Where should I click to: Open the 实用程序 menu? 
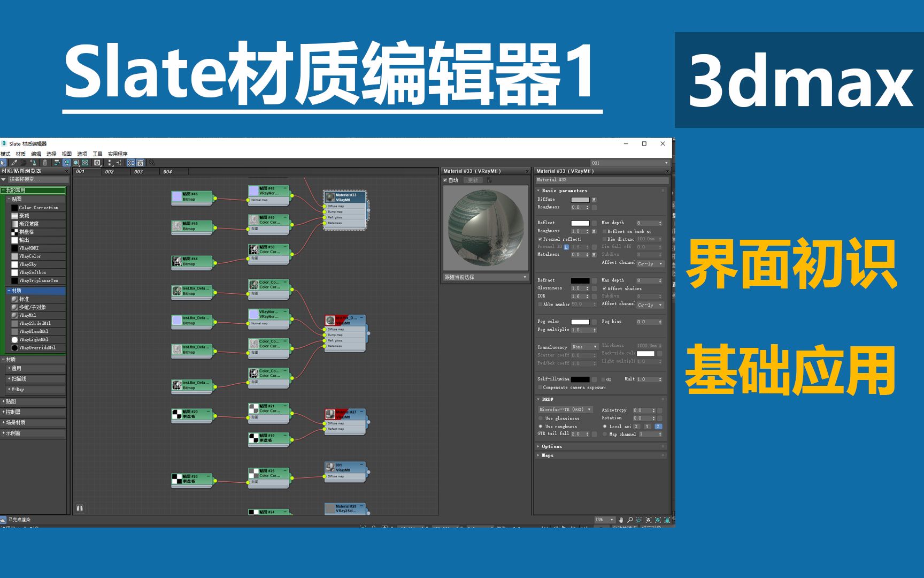[x=118, y=154]
